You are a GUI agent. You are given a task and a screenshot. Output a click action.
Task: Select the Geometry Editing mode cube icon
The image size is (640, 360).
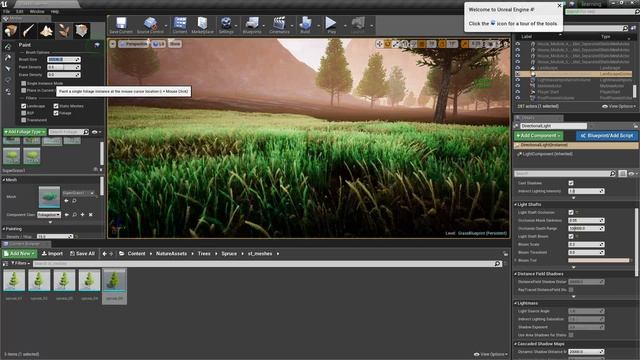point(82,31)
